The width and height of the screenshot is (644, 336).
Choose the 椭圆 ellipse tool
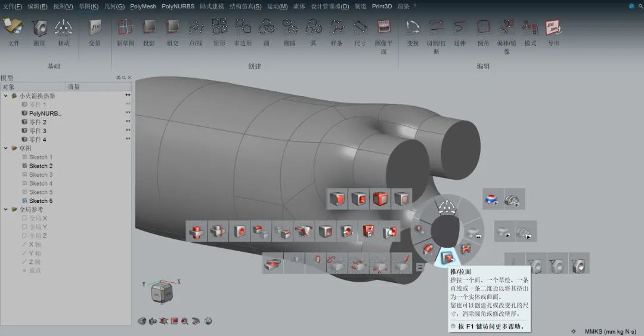(x=290, y=27)
